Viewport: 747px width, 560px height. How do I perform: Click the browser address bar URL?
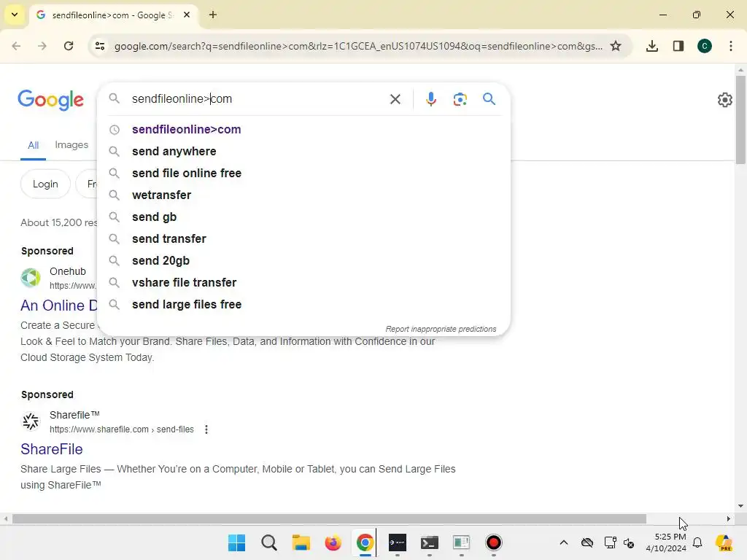click(x=358, y=46)
